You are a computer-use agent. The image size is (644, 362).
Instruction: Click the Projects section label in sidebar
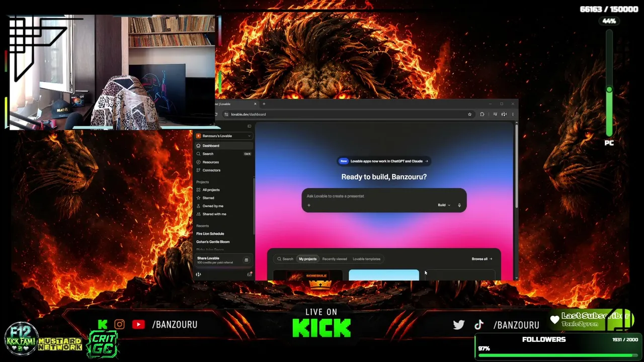202,182
